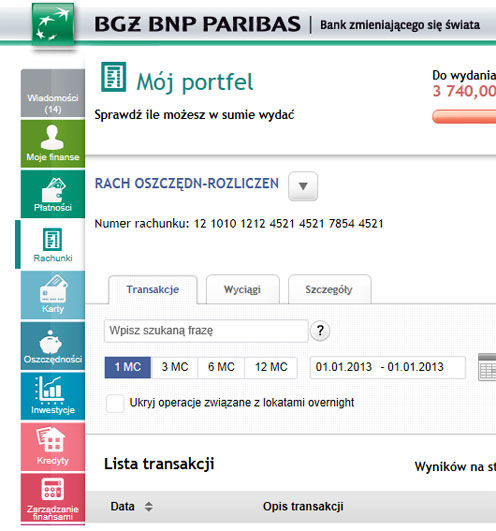Open Kredyty house section in the sidebar
Screen dimensions: 496x531
click(53, 447)
